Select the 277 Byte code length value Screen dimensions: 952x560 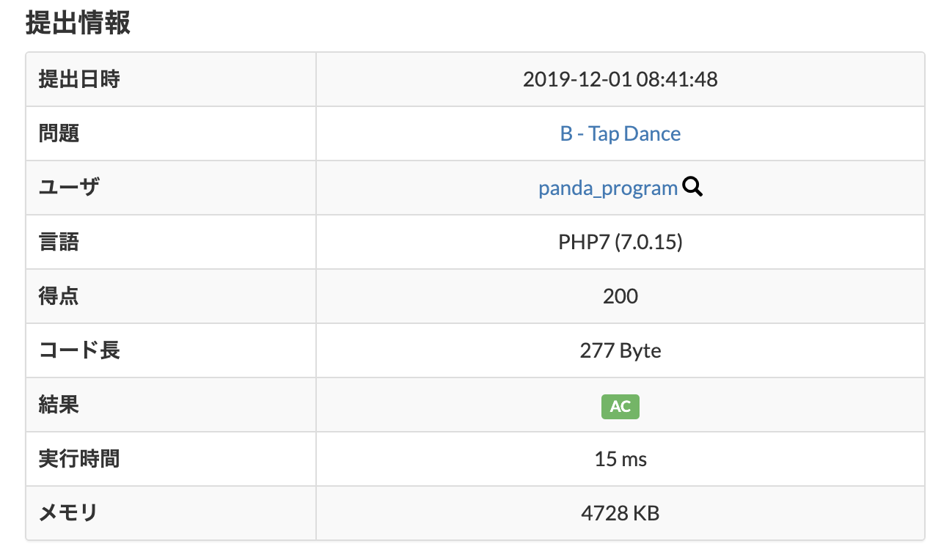(620, 350)
